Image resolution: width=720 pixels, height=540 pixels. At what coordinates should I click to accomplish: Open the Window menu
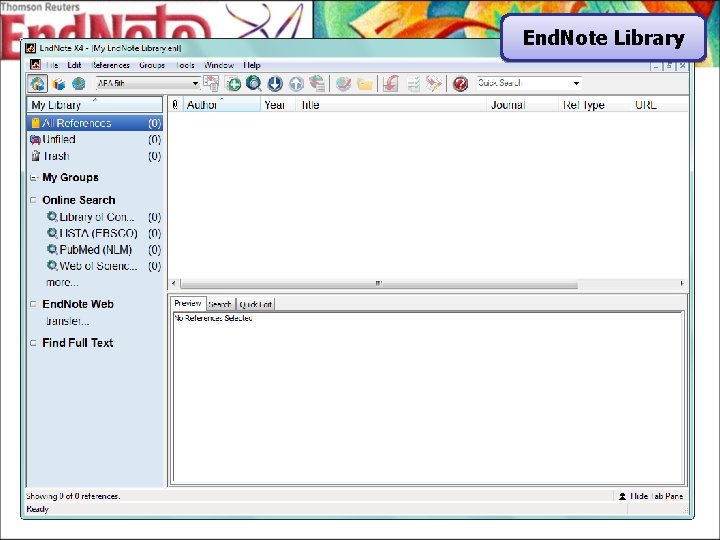pos(219,65)
